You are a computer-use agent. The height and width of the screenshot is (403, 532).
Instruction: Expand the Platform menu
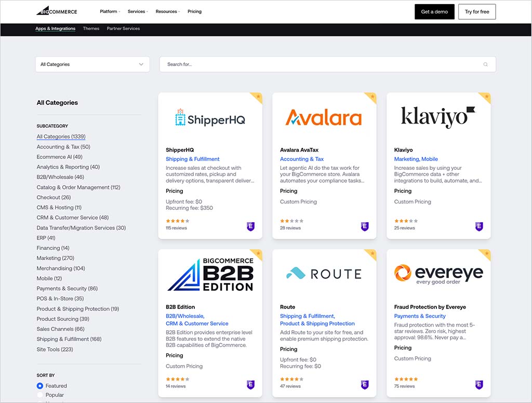[110, 11]
